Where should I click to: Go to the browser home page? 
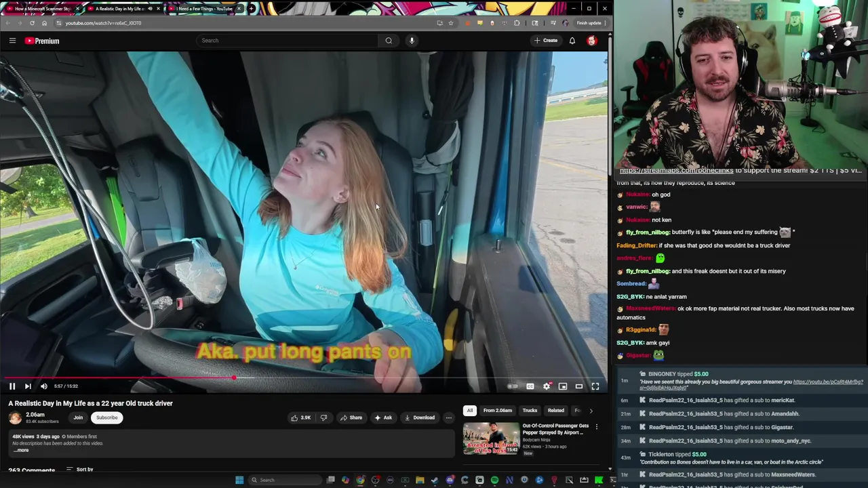pos(44,23)
